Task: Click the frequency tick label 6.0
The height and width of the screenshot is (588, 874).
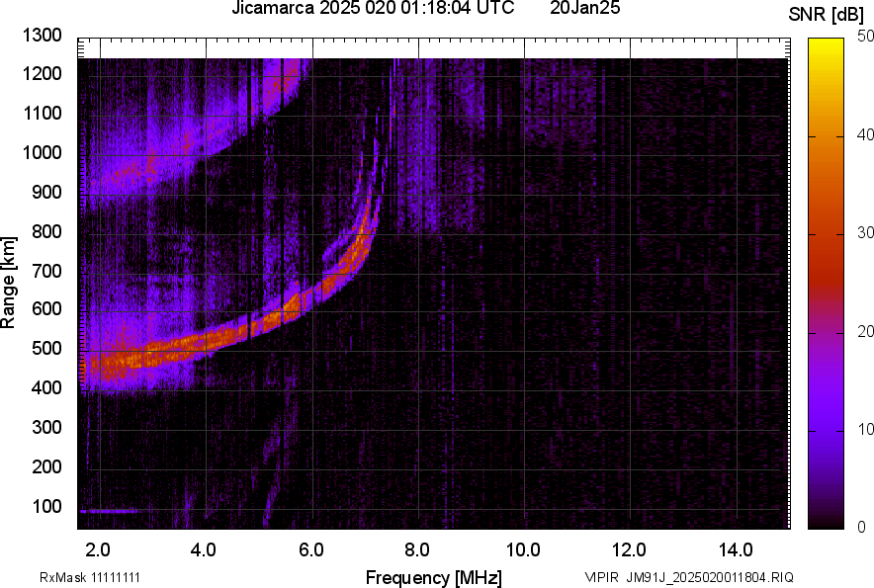Action: [x=311, y=550]
